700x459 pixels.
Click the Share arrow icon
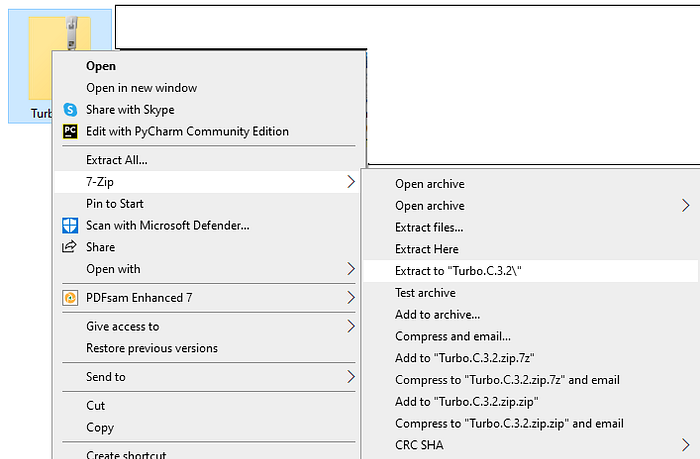pyautogui.click(x=69, y=247)
